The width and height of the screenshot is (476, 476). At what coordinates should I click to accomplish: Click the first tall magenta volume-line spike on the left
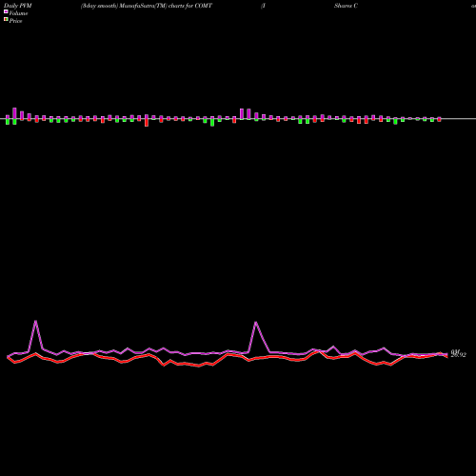(x=35, y=321)
